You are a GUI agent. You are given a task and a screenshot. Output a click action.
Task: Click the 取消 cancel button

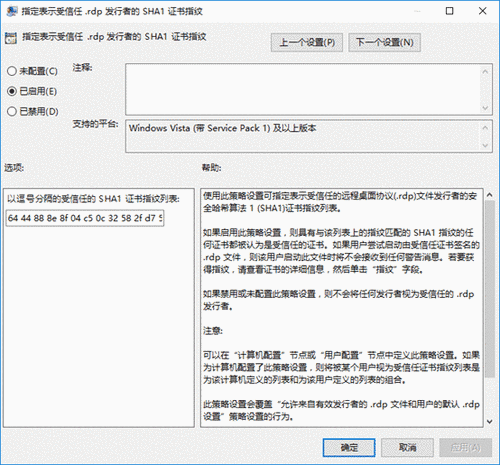407,447
